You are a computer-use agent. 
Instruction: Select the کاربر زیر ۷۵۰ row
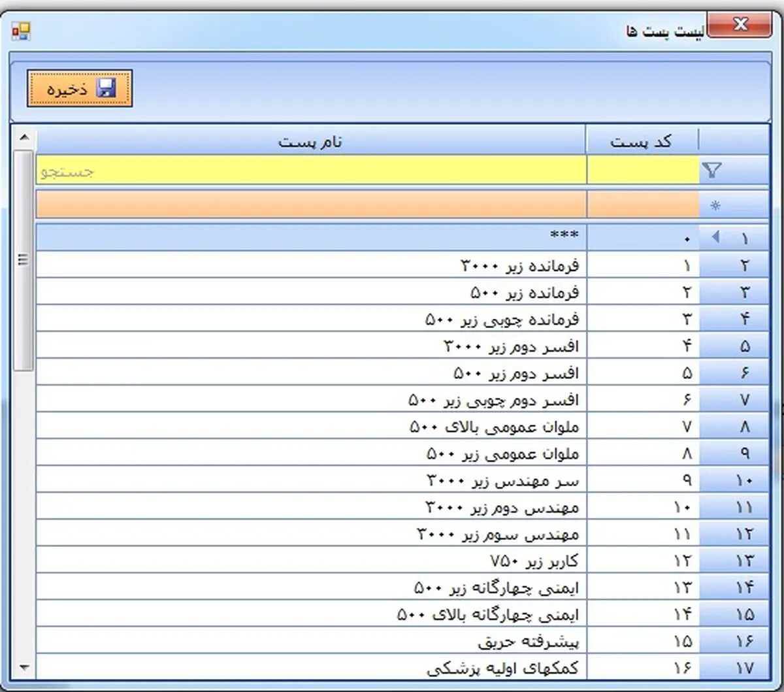402,561
